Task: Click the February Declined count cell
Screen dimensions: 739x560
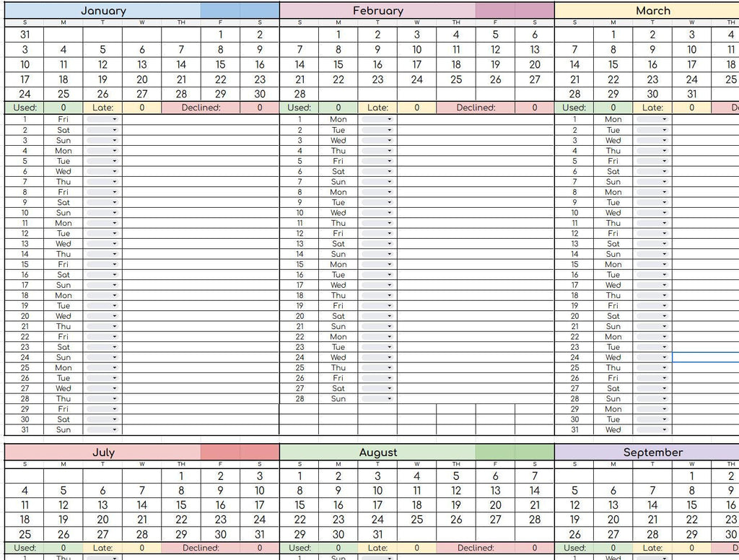Action: coord(535,108)
